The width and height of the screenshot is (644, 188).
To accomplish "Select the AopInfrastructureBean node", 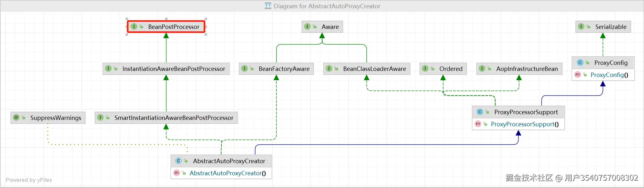I will (519, 69).
